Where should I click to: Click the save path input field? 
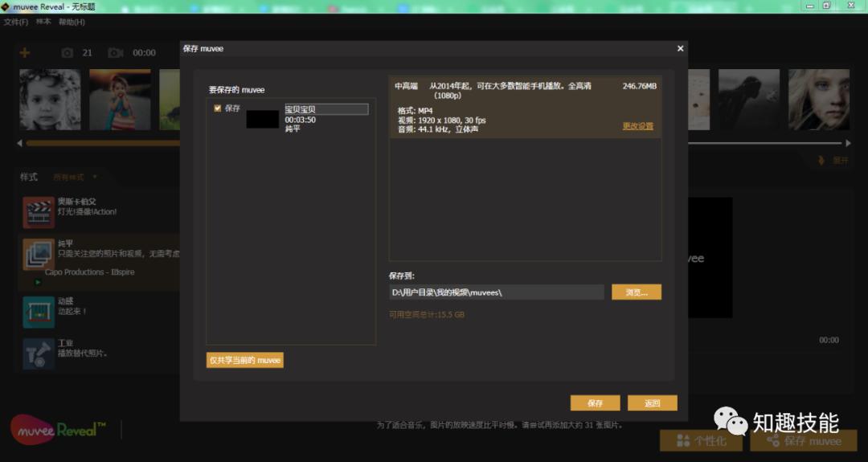(x=497, y=292)
